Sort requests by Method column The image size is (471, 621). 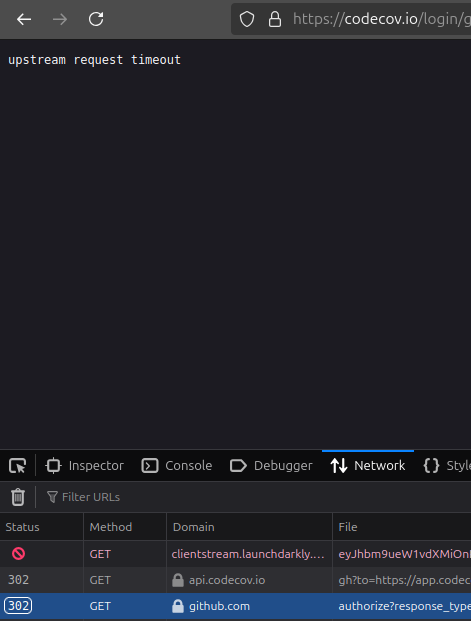click(125, 527)
